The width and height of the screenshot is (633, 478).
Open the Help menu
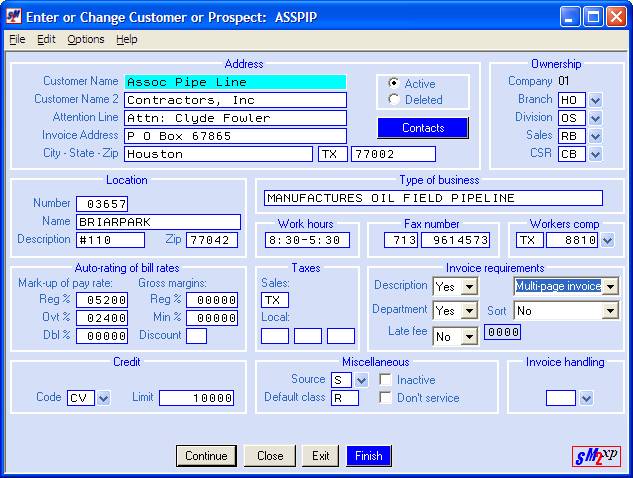pos(127,39)
